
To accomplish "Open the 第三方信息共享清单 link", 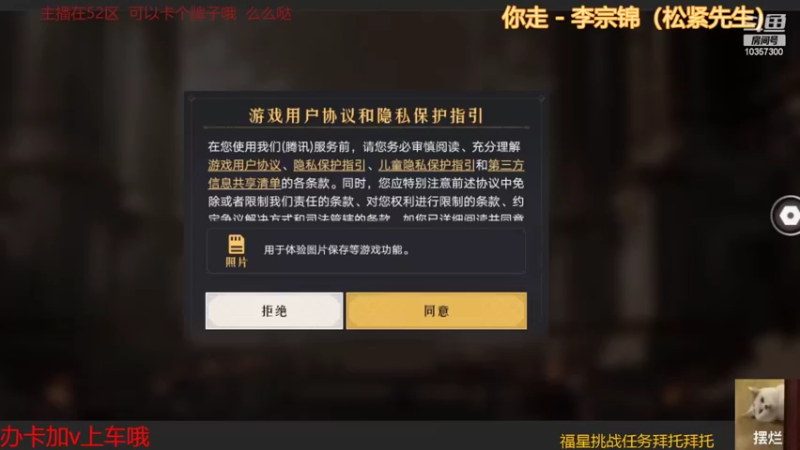I will click(x=506, y=165).
